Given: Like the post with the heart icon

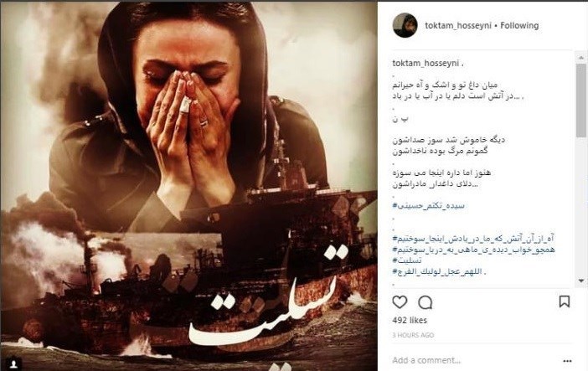Looking at the screenshot, I should tap(400, 302).
